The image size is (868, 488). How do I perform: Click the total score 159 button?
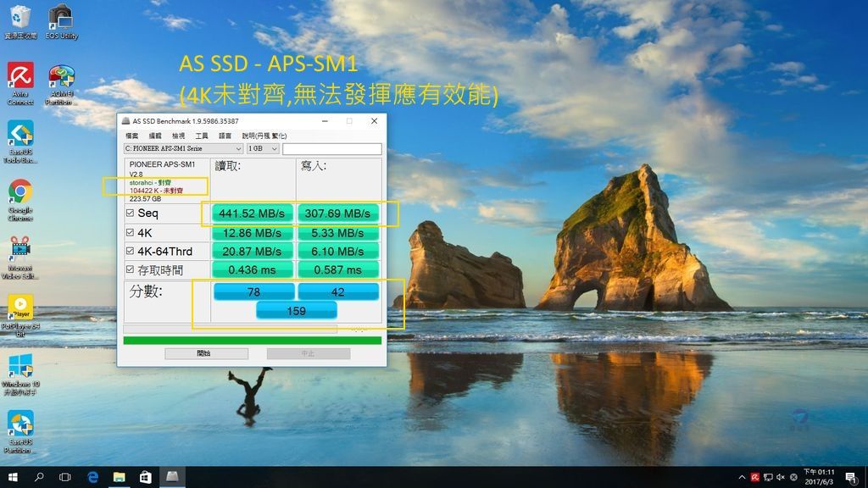(x=296, y=311)
